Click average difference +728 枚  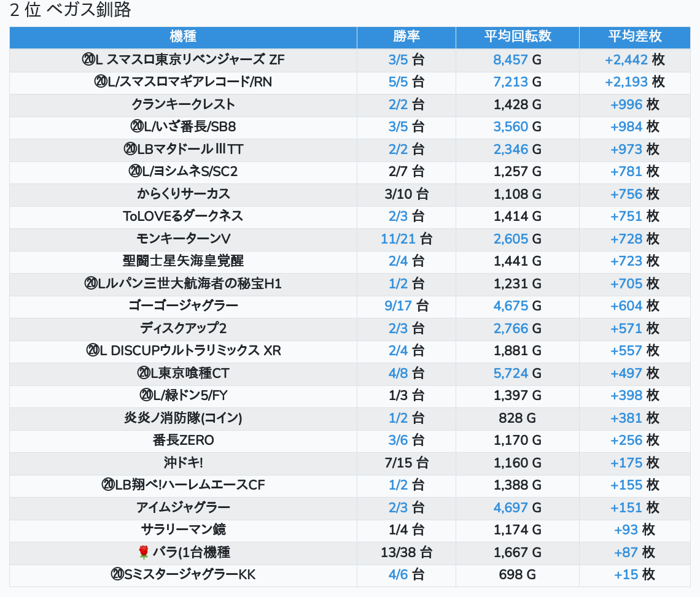tap(635, 239)
